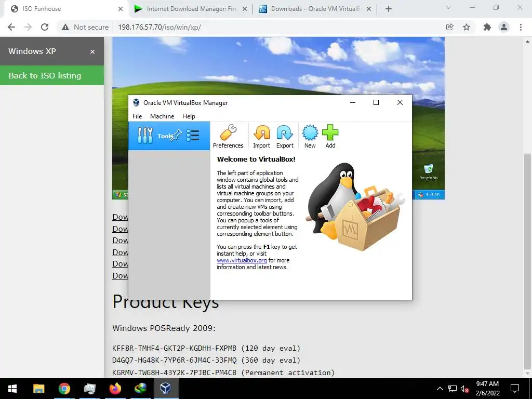Click the Back to ISO listing button

pos(52,75)
